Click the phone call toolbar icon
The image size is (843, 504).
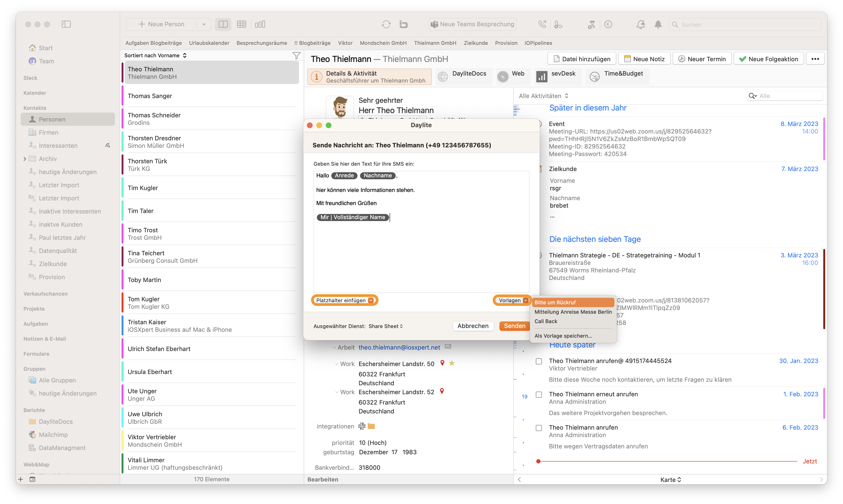pyautogui.click(x=542, y=24)
